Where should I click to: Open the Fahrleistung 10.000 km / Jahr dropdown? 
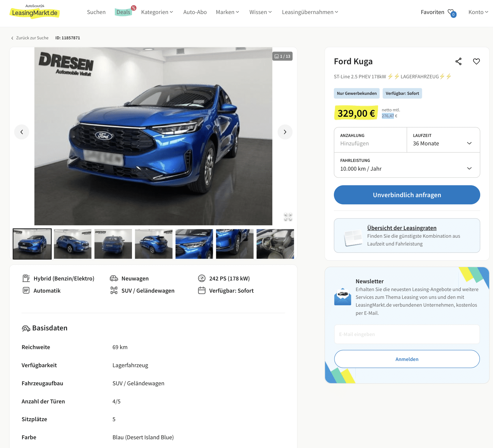tap(407, 165)
